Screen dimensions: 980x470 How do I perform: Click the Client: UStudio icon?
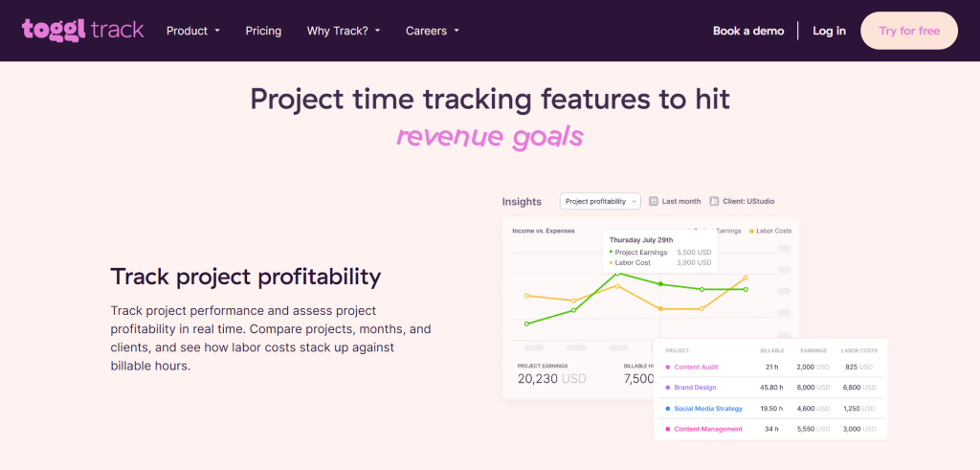pyautogui.click(x=714, y=201)
